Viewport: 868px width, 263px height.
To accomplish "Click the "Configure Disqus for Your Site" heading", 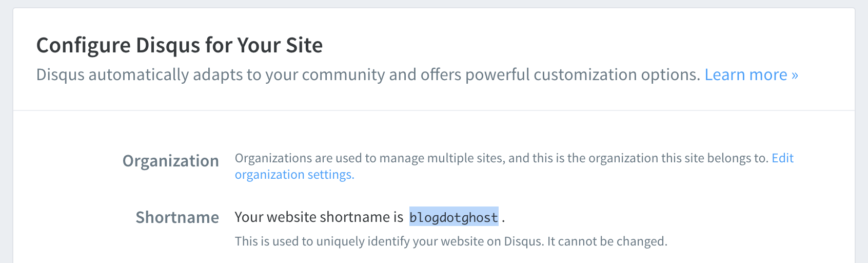I will [180, 45].
